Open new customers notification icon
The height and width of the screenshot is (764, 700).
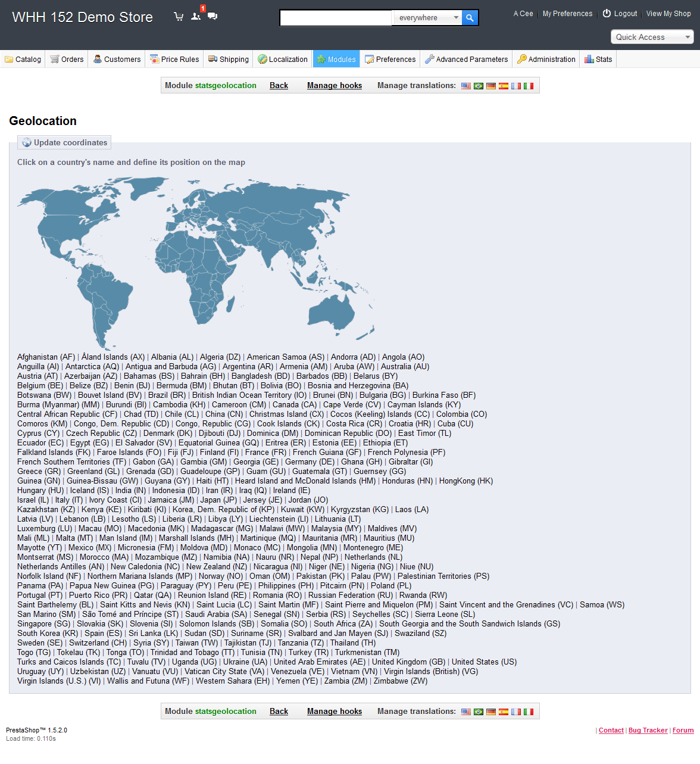coord(195,17)
